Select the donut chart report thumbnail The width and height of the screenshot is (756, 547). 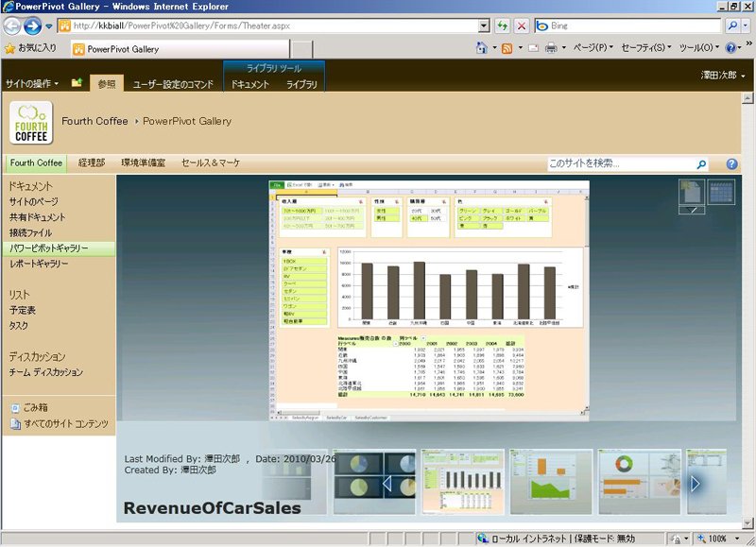640,482
